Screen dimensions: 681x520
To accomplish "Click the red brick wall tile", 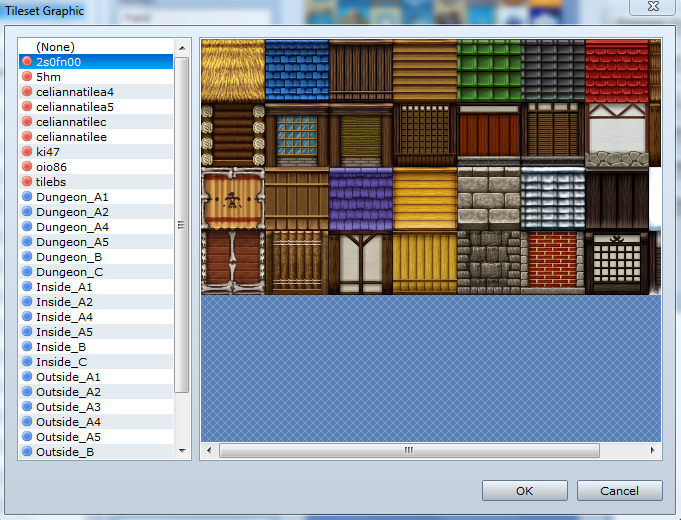I will click(x=553, y=263).
